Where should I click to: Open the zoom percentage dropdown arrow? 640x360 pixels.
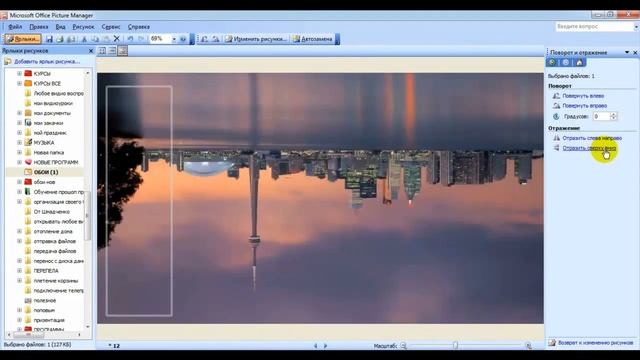pyautogui.click(x=174, y=39)
